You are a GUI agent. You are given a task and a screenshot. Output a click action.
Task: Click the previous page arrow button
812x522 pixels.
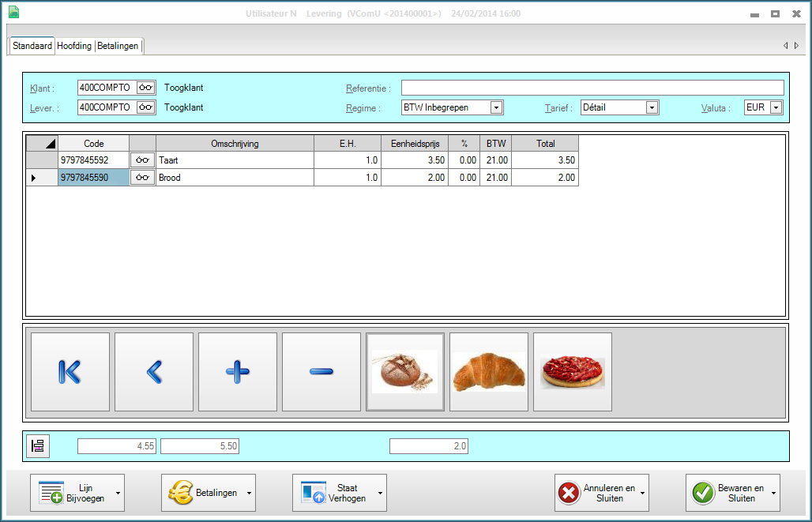pyautogui.click(x=154, y=372)
